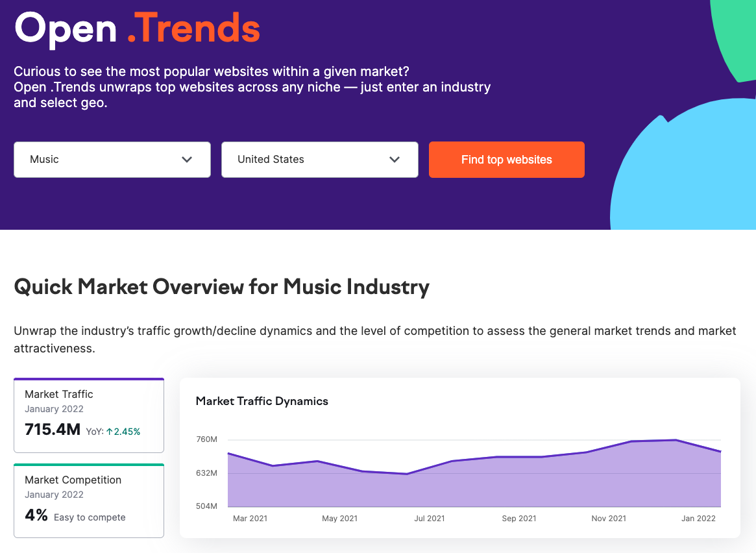Screen dimensions: 756x553
Task: Click the chevron arrow in the United States dropdown
Action: 395,160
